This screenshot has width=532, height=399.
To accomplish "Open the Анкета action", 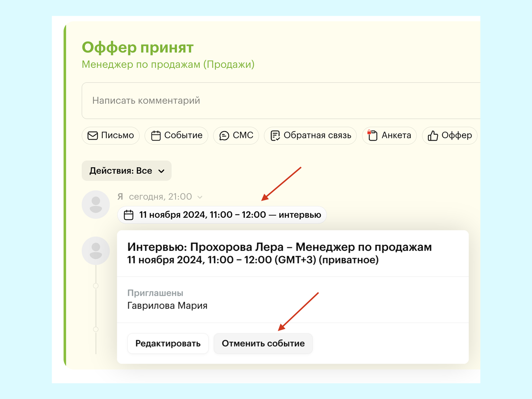I will click(389, 136).
